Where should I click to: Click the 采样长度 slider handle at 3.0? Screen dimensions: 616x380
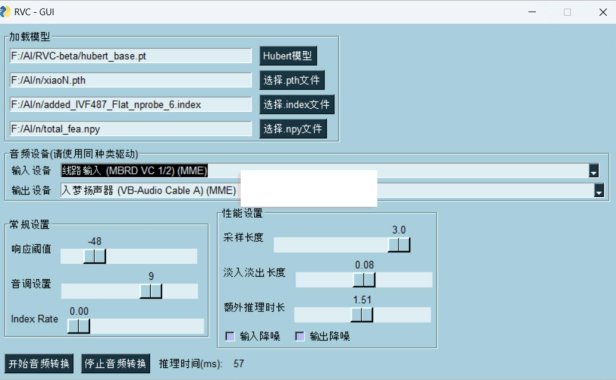tap(399, 245)
